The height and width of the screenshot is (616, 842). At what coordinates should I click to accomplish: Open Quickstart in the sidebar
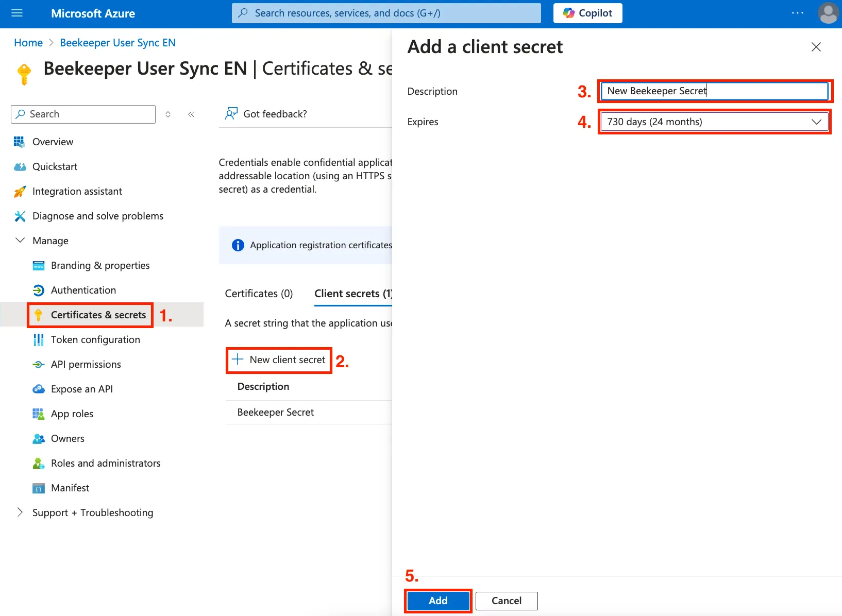coord(55,167)
